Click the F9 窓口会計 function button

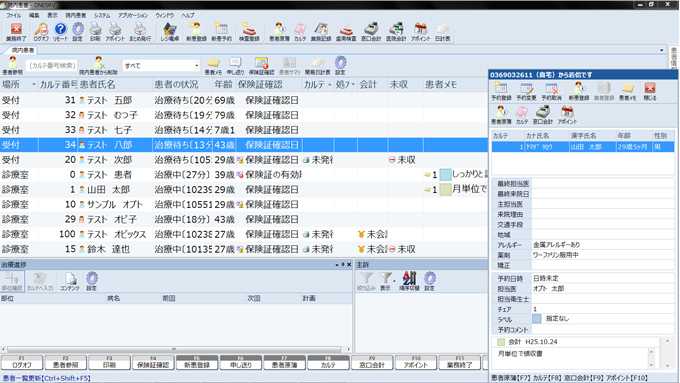click(372, 363)
